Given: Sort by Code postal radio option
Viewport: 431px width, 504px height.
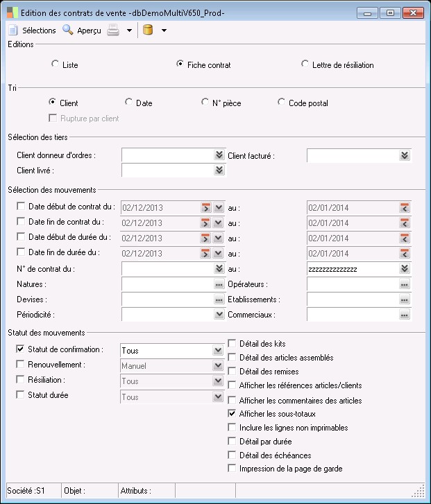Looking at the screenshot, I should click(282, 103).
